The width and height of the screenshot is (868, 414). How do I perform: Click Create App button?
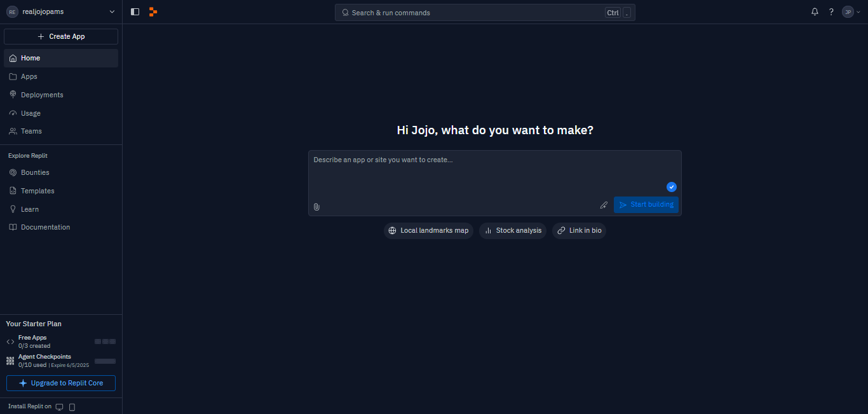coord(61,36)
